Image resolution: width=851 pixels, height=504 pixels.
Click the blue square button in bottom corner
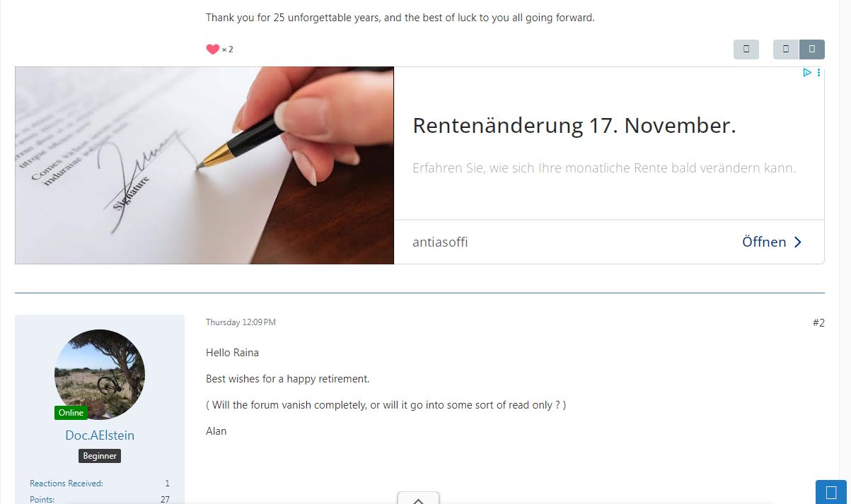831,492
